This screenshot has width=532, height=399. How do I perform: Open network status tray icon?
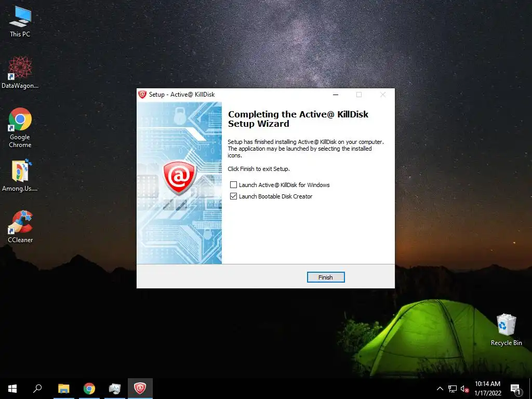[x=453, y=389]
